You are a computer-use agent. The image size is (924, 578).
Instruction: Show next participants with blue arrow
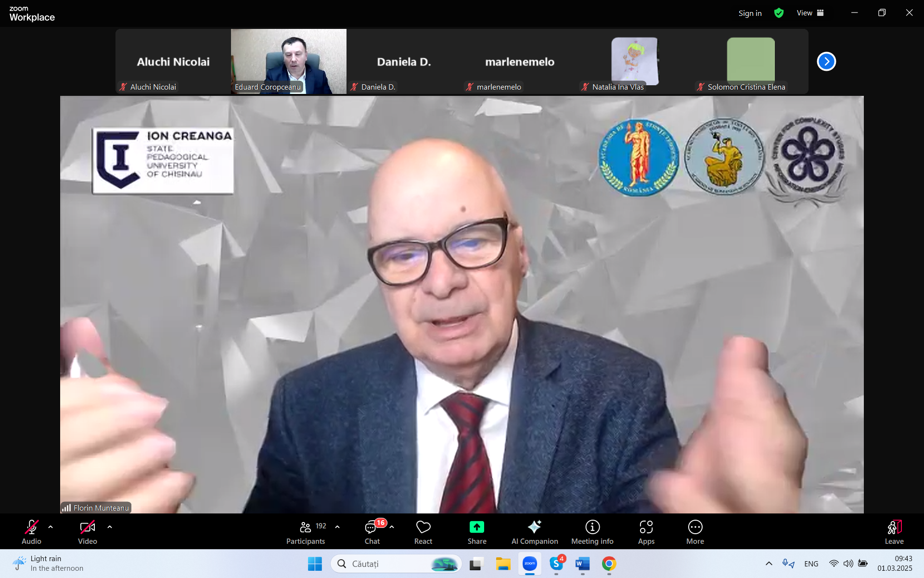click(x=826, y=61)
